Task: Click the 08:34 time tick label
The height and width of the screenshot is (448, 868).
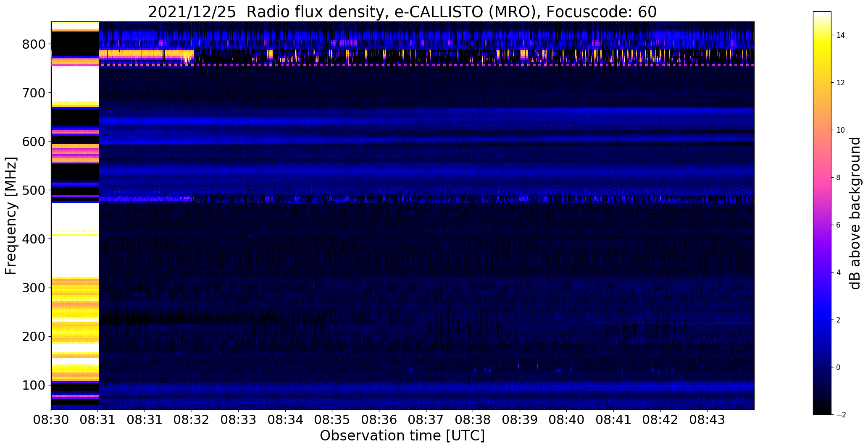Action: tap(286, 419)
